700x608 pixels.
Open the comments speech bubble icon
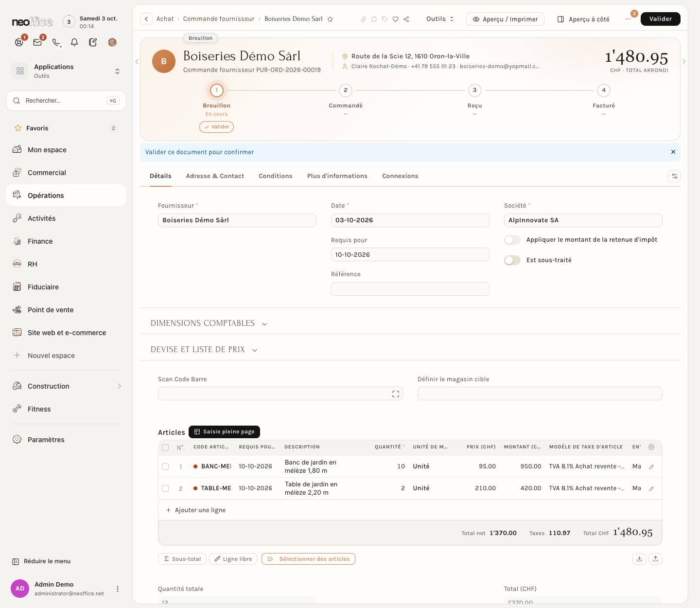coord(374,19)
